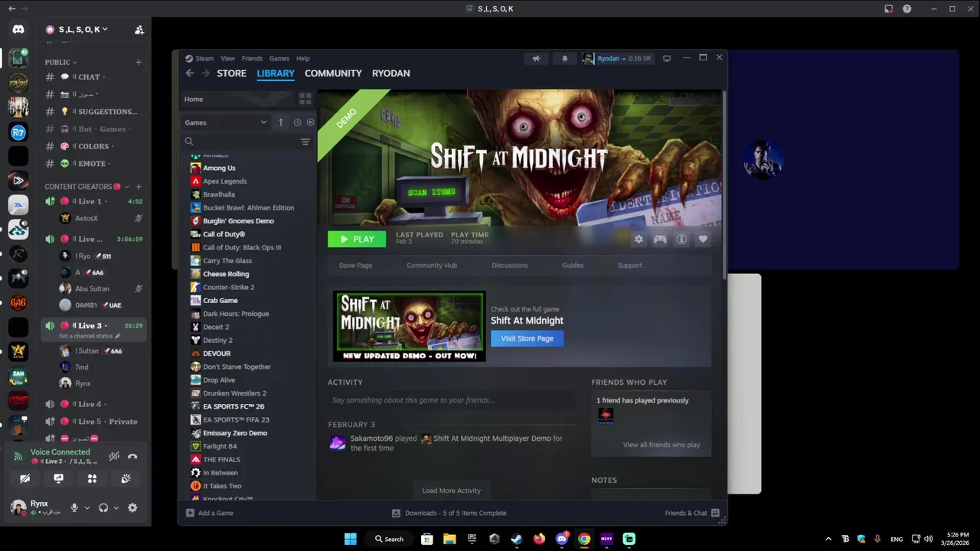Open library collections grid view icon

click(x=305, y=99)
